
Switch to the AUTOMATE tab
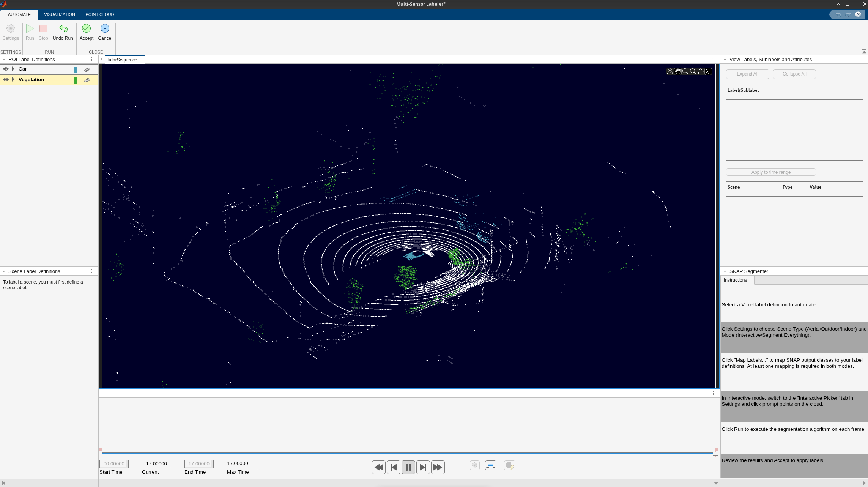pyautogui.click(x=19, y=14)
